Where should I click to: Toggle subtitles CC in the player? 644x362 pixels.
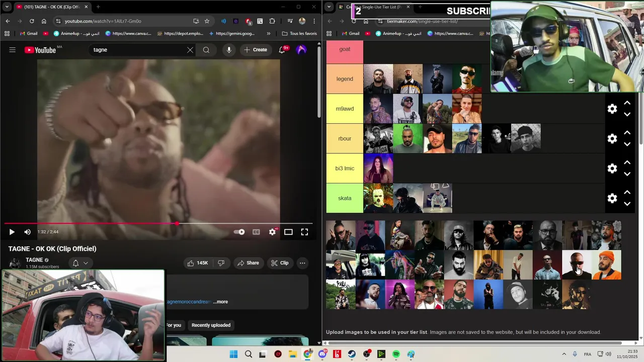coord(256,232)
